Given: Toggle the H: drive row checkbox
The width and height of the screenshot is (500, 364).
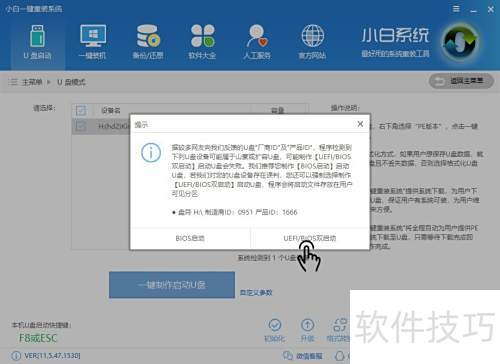Looking at the screenshot, I should coord(81,126).
